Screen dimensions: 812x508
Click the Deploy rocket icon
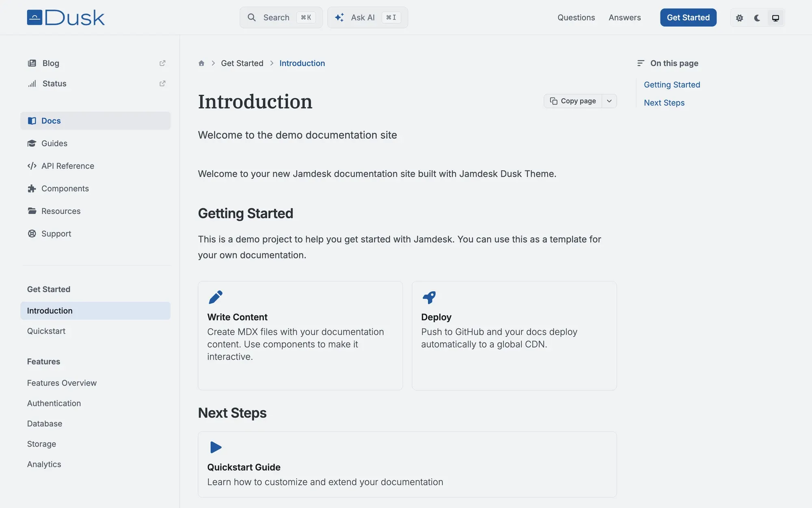coord(429,297)
